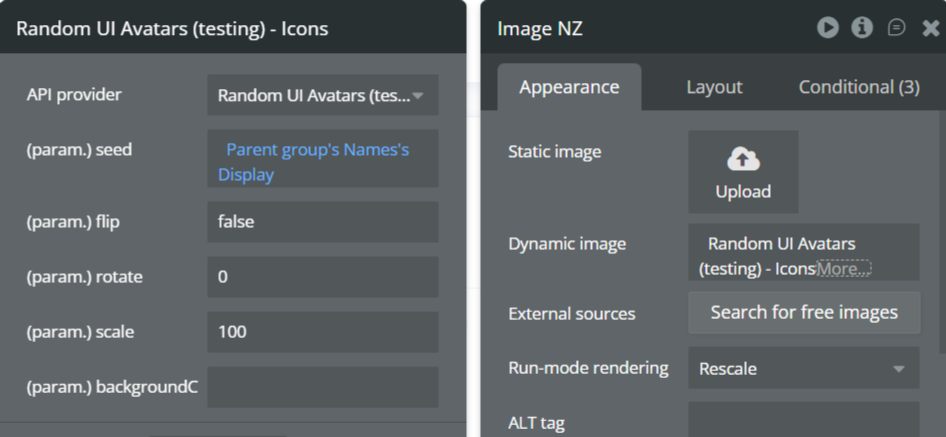Expand the Run-mode rendering dropdown
The height and width of the screenshot is (437, 946).
(803, 368)
